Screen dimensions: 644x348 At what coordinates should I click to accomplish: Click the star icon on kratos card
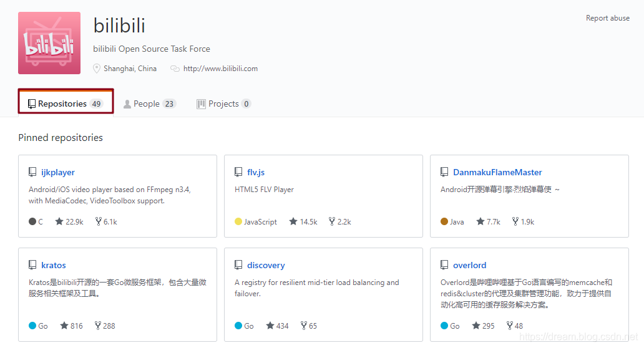(x=64, y=326)
